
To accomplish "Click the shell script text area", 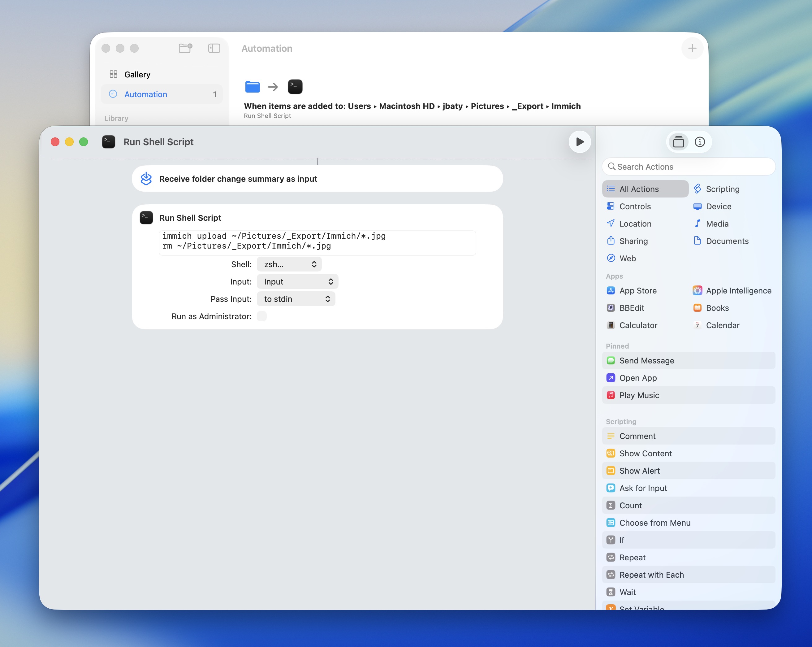I will click(317, 242).
